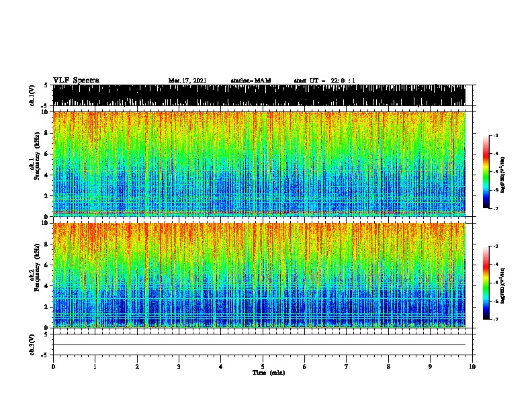Click ch.2 frequency tick label "6"
Image resolution: width=532 pixels, height=411 pixels.
(x=46, y=265)
